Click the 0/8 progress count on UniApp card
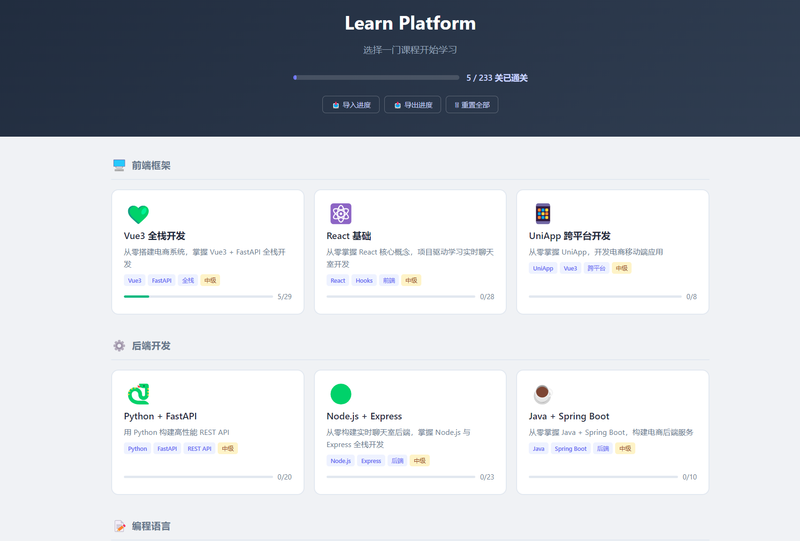This screenshot has width=800, height=541. [691, 297]
